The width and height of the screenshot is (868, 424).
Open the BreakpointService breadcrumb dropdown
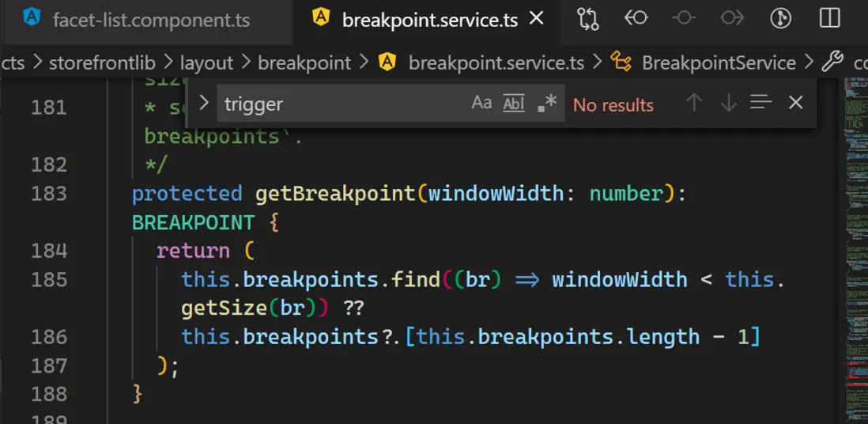719,62
